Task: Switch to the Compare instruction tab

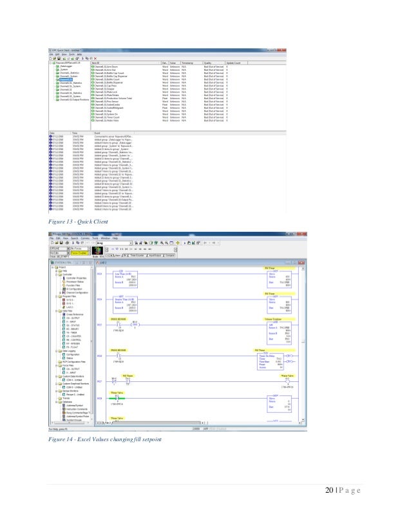Action: pos(169,256)
